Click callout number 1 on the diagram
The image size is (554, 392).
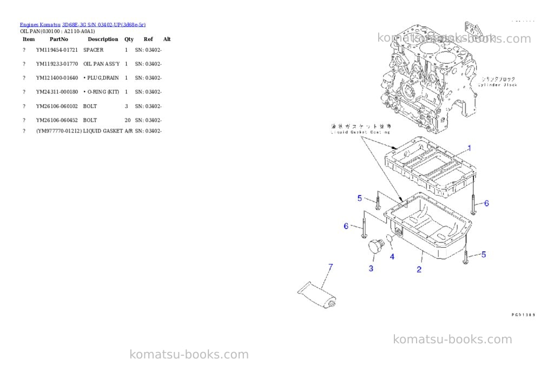point(469,148)
